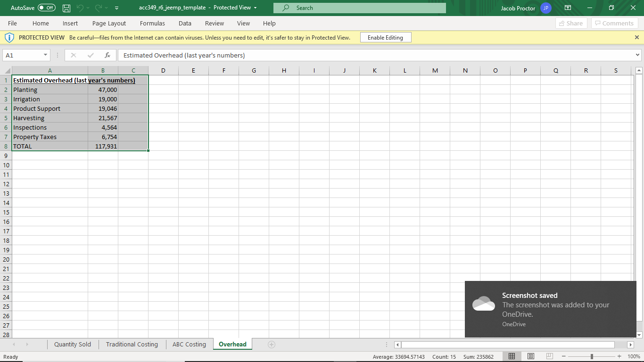The width and height of the screenshot is (644, 362).
Task: Open Jacob Proctor's account avatar
Action: (x=546, y=8)
